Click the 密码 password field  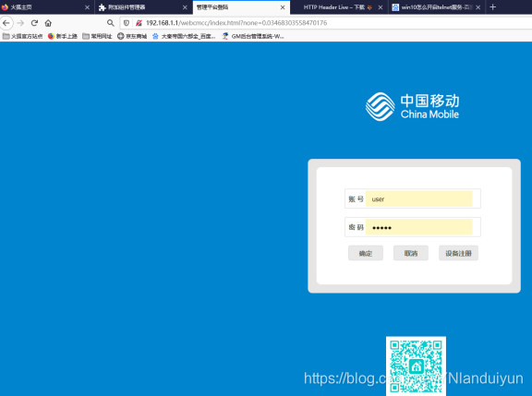418,227
